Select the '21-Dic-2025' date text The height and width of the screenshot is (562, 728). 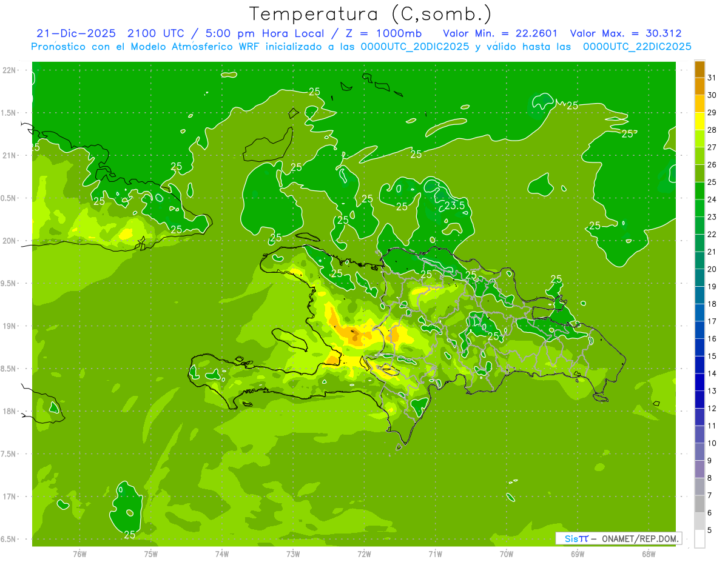(x=76, y=33)
